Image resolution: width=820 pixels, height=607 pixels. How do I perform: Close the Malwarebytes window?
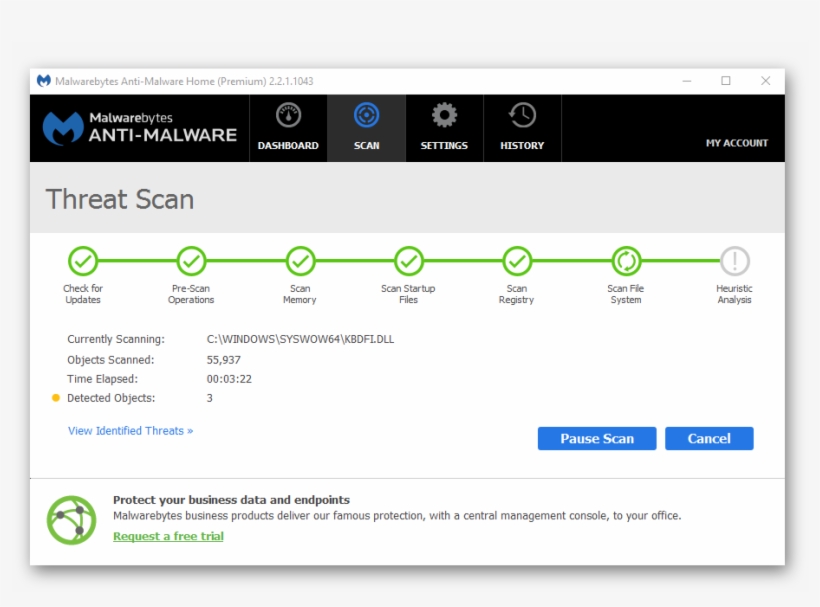(x=766, y=81)
